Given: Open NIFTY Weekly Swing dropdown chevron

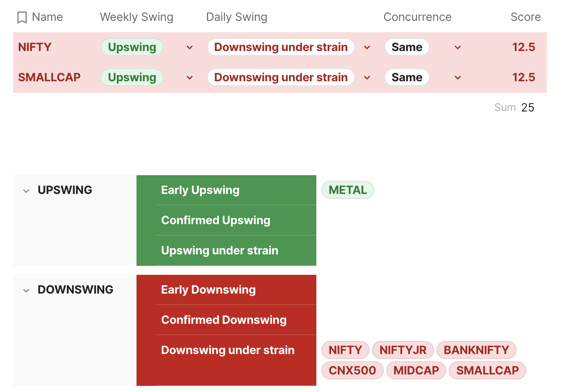Looking at the screenshot, I should click(190, 47).
